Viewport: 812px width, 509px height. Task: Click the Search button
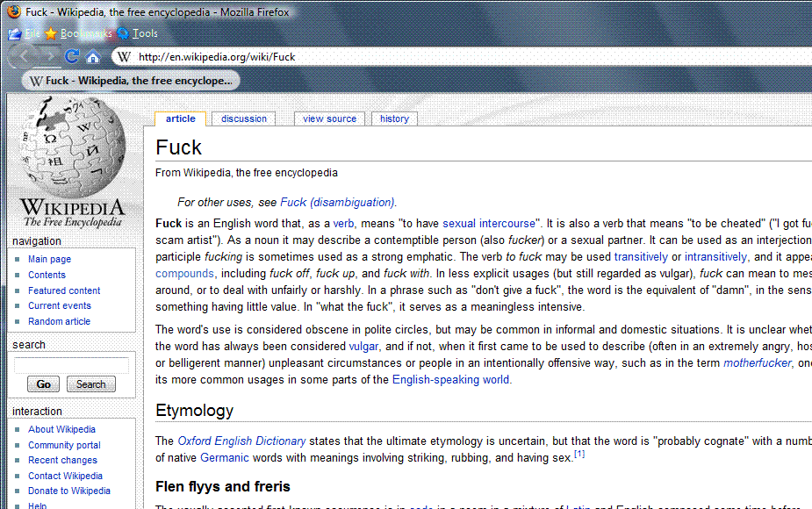[91, 384]
